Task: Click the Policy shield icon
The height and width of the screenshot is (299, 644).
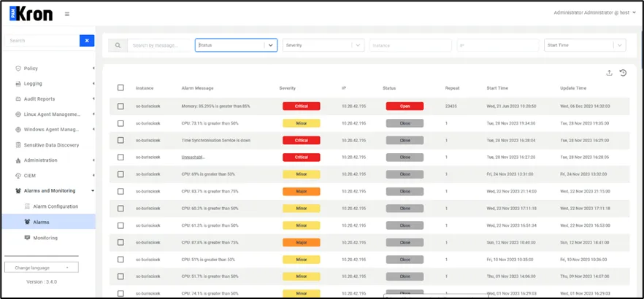Action: 18,69
